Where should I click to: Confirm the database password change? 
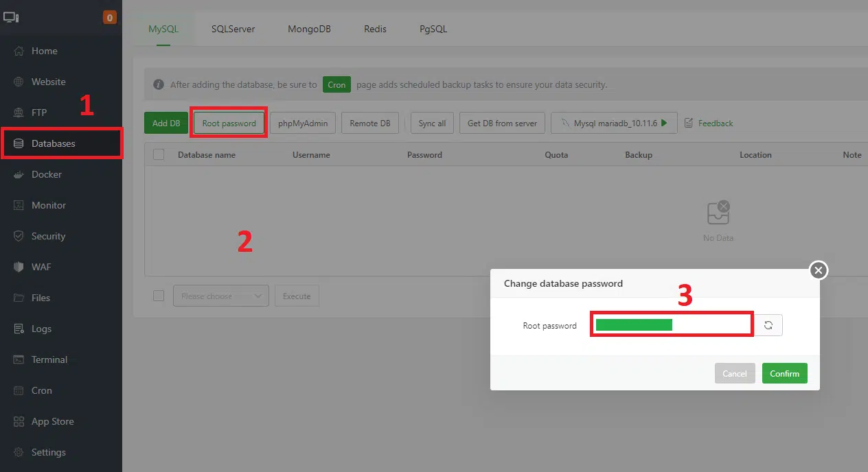point(784,373)
